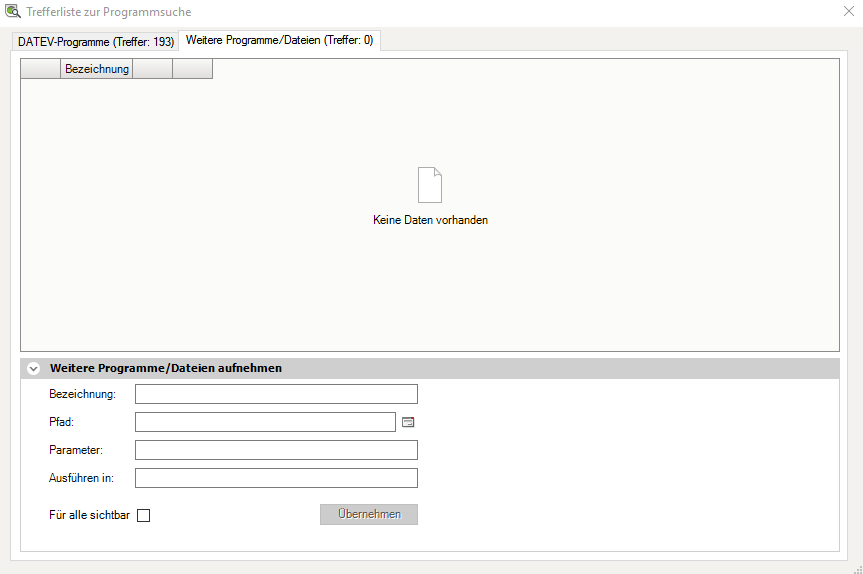Close the Trefferliste zur Programmsuche window

(849, 12)
